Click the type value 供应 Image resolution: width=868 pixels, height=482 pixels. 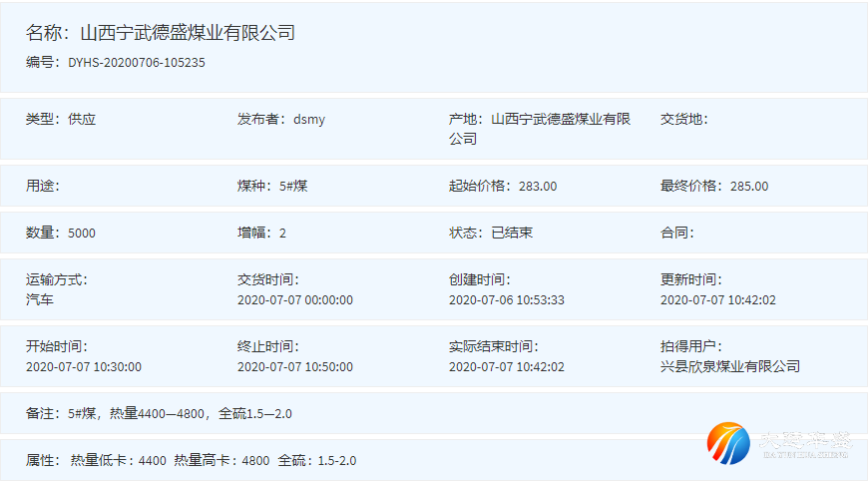pyautogui.click(x=82, y=120)
